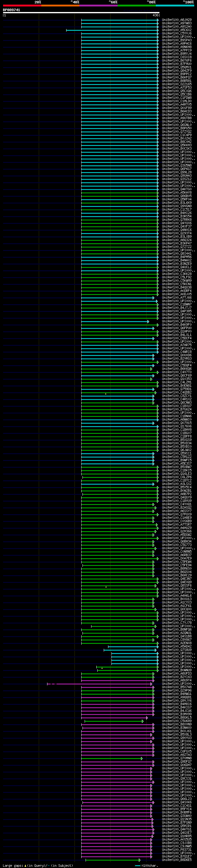
Task: Select the UniRef100_Q29P96 label
Action: 177,690
